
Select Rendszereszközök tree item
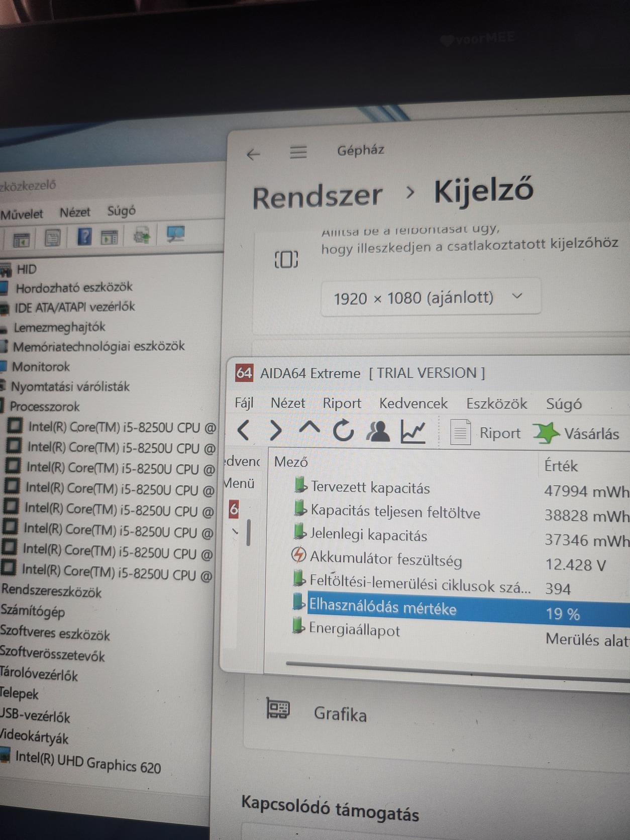point(51,591)
